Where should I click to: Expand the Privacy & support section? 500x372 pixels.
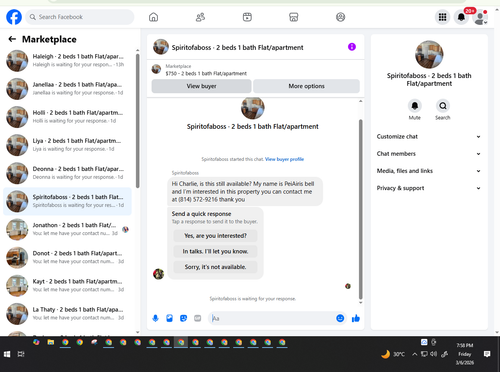(x=429, y=188)
